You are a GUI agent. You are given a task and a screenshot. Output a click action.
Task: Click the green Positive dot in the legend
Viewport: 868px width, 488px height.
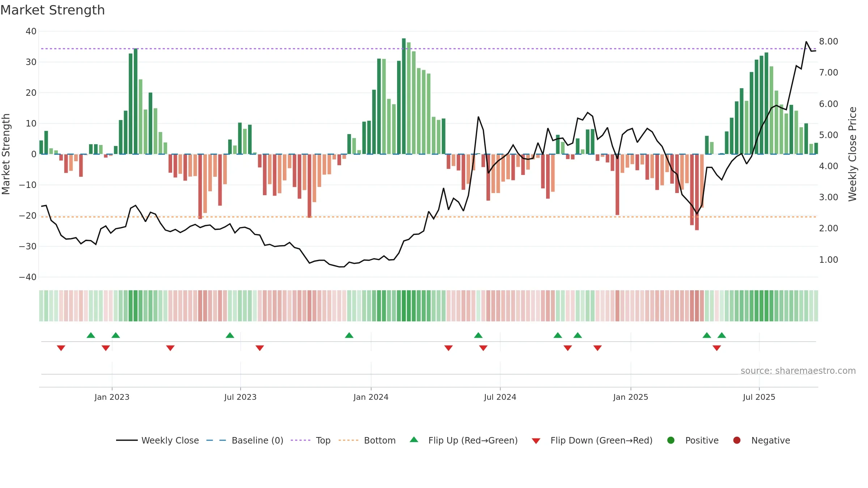[671, 440]
